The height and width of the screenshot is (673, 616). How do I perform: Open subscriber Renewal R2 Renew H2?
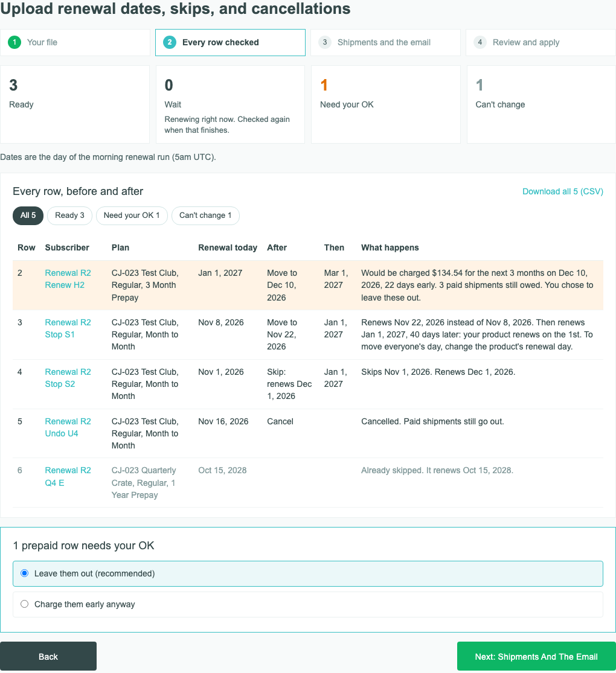point(68,279)
